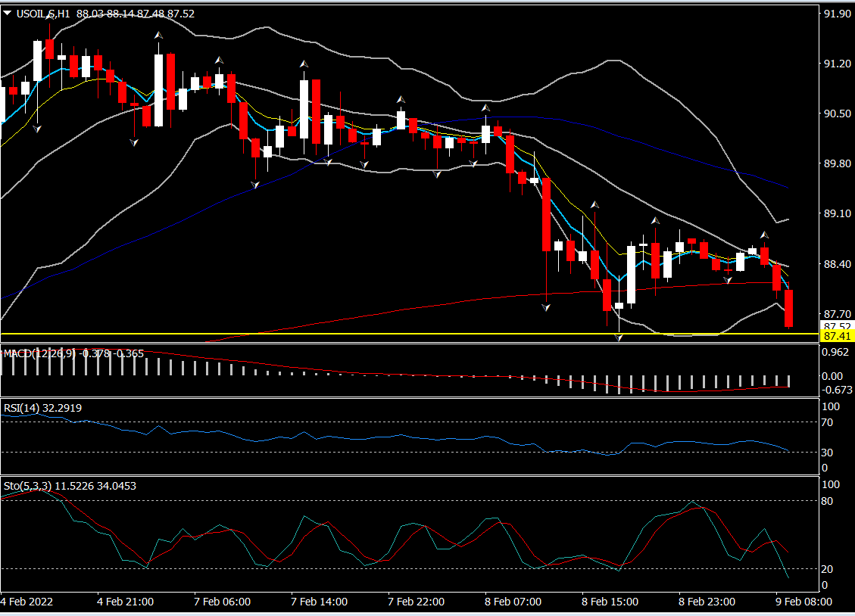This screenshot has width=855, height=616.
Task: Click the 9 Feb 08:00 time axis label
Action: [804, 602]
